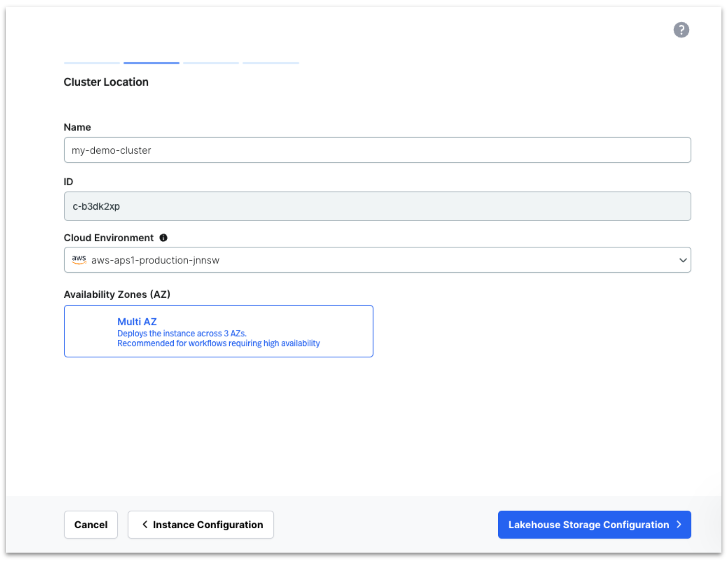Viewport: 728px width, 561px height.
Task: Click the highlighted second progress step
Action: tap(151, 62)
